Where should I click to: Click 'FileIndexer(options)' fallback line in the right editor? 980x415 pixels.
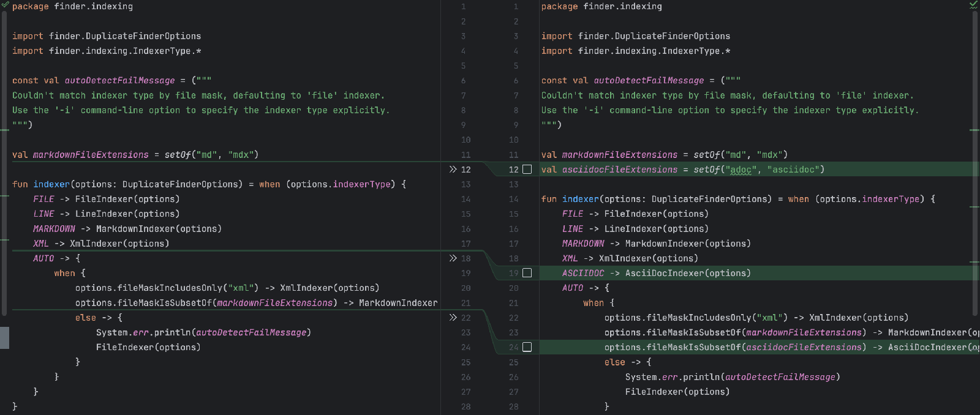(677, 392)
